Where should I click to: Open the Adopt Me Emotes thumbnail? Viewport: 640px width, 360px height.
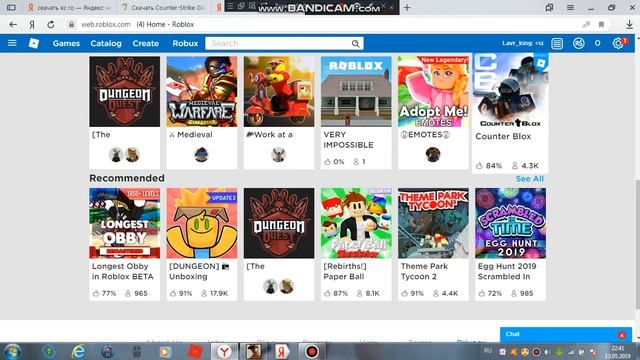[433, 91]
